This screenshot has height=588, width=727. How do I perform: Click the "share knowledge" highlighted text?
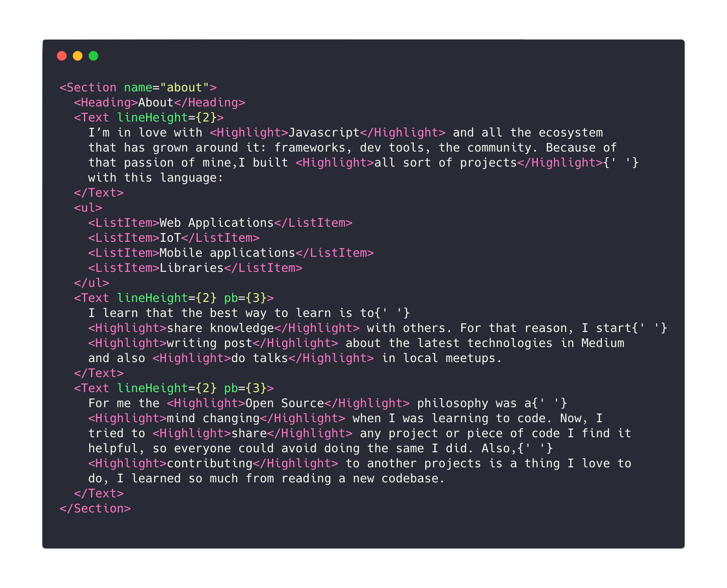coord(221,328)
